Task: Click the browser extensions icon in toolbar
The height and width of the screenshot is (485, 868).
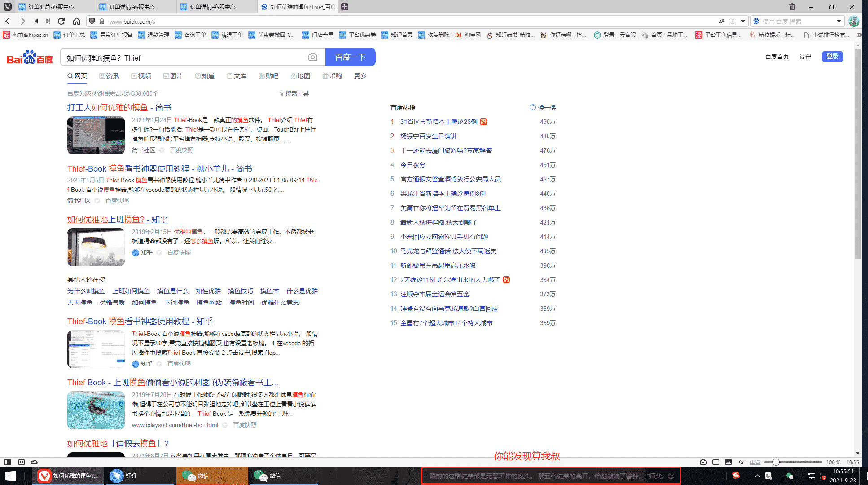Action: click(x=742, y=22)
